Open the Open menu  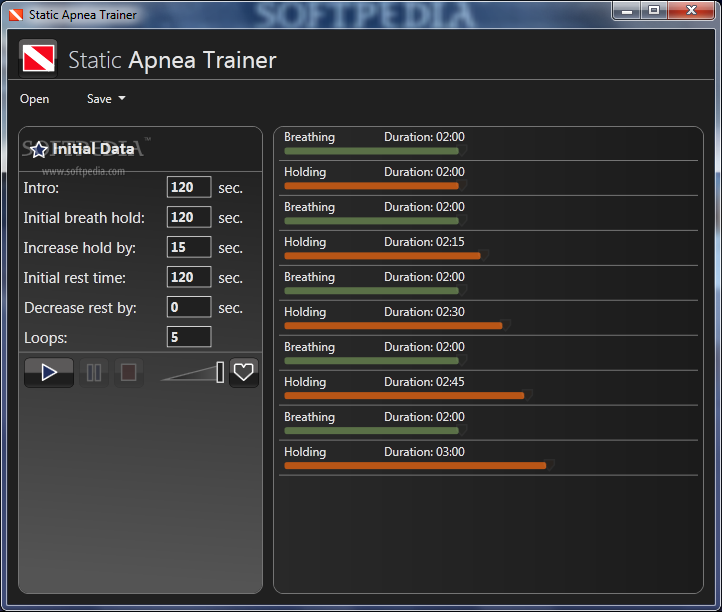coord(35,99)
